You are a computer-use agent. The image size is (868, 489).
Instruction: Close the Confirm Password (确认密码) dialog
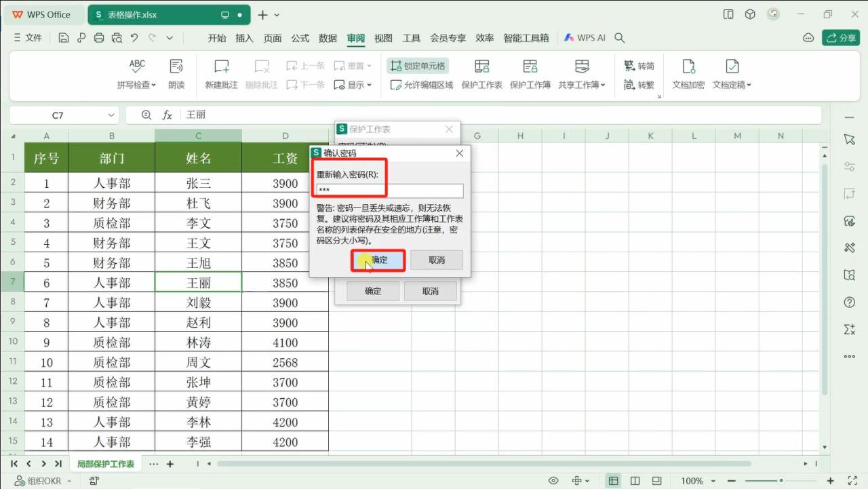[460, 153]
